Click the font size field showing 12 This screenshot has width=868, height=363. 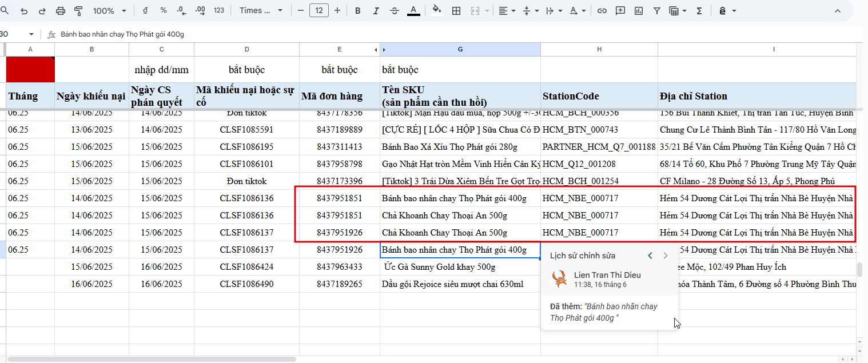point(319,11)
